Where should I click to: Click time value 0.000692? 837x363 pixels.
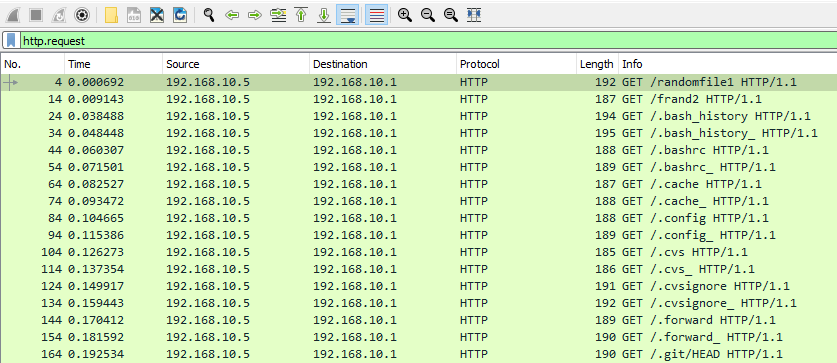click(96, 82)
